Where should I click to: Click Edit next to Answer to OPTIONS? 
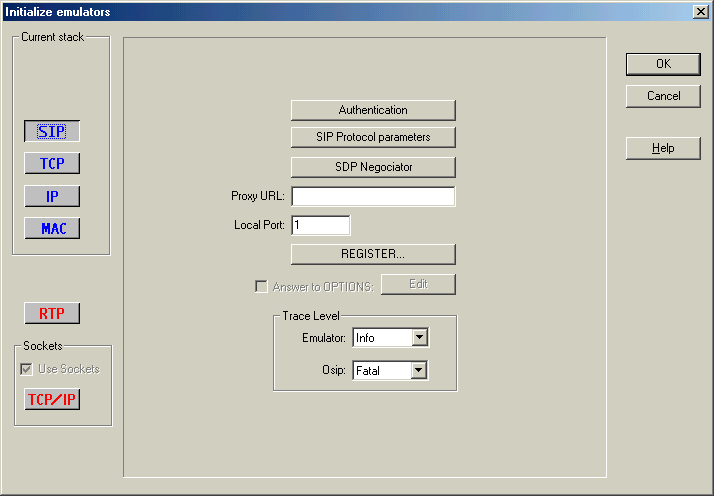418,284
